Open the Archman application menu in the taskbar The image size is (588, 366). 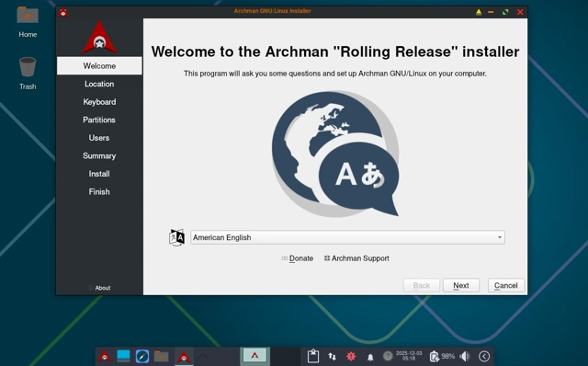105,356
